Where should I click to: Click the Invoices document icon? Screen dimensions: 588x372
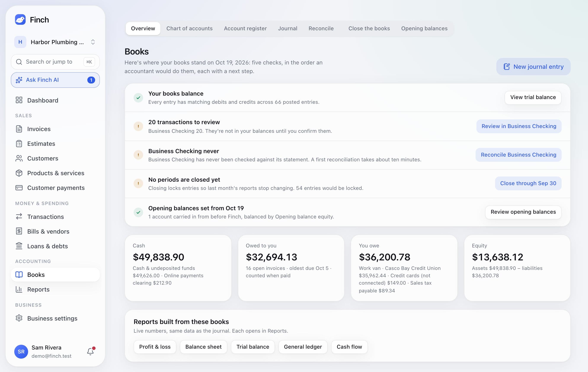point(19,129)
